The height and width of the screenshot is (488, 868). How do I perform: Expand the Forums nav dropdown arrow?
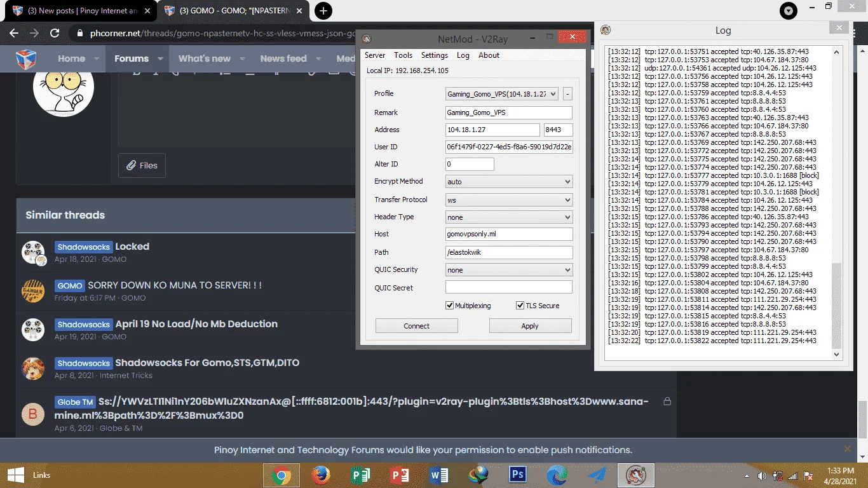pos(160,58)
